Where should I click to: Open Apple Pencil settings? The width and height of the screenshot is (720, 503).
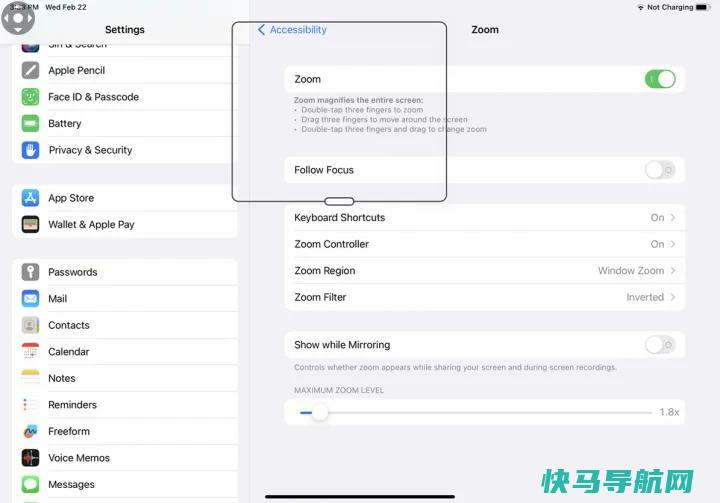pyautogui.click(x=125, y=70)
